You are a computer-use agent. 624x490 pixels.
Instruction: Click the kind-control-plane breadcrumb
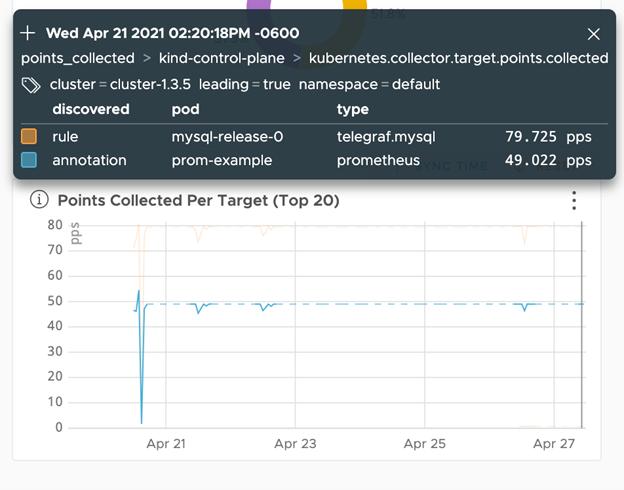point(222,59)
